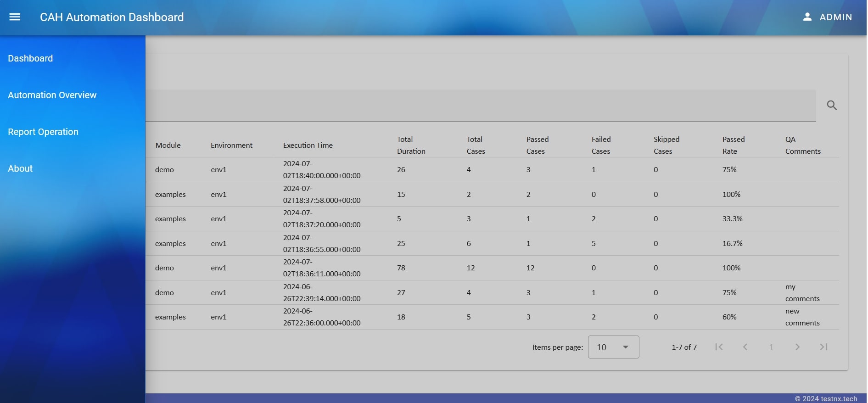The image size is (868, 403).
Task: Open the Dashboard sidebar item
Action: tap(30, 58)
